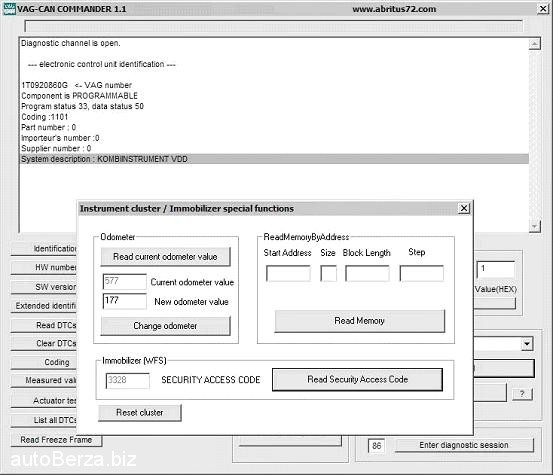Click the List all DTCs button
This screenshot has height=476, width=553.
44,420
